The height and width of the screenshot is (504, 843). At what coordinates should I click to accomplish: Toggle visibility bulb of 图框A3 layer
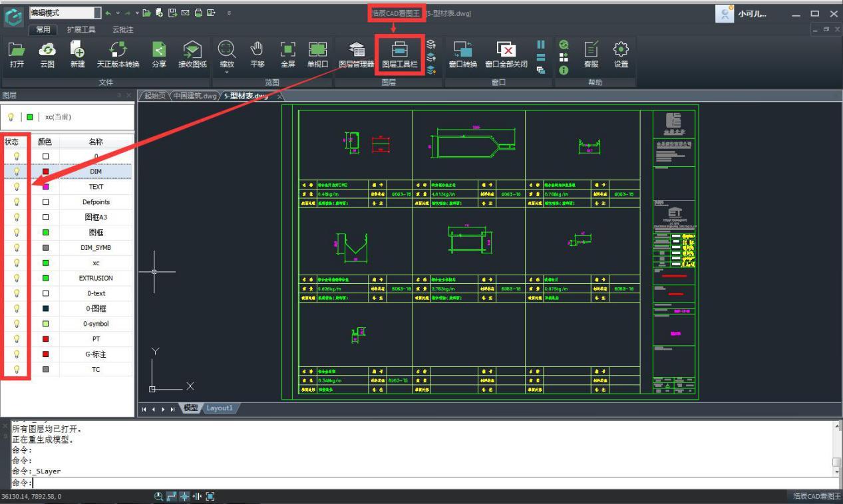coord(16,217)
